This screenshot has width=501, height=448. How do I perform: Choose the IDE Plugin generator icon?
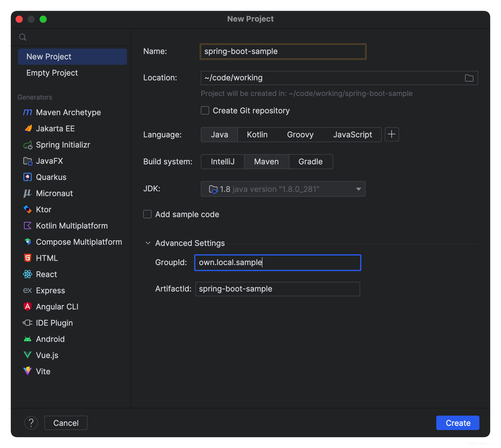coord(28,323)
